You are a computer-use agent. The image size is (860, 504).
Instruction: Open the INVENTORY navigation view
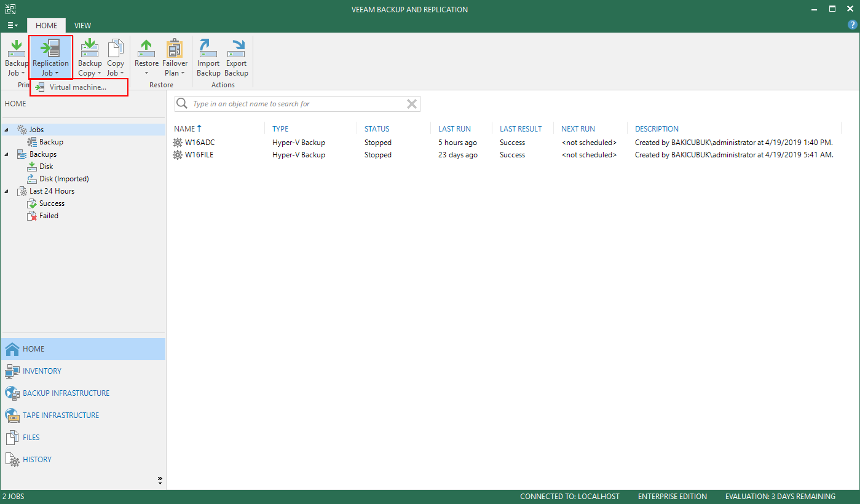click(x=83, y=371)
